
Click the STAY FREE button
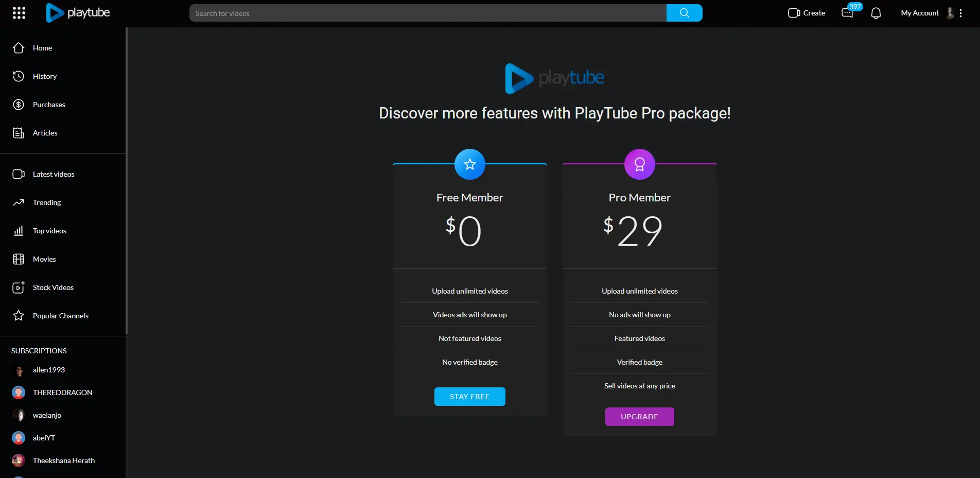(470, 397)
